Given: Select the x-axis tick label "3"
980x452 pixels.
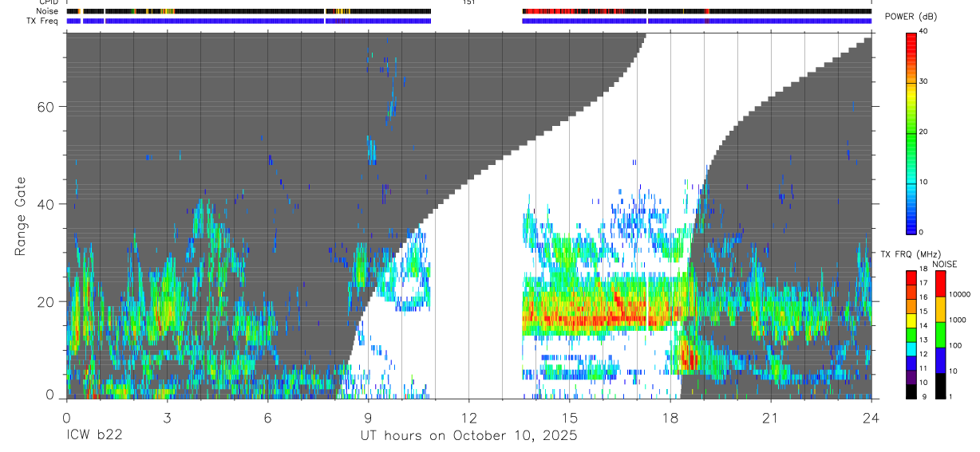Looking at the screenshot, I should pyautogui.click(x=167, y=419).
